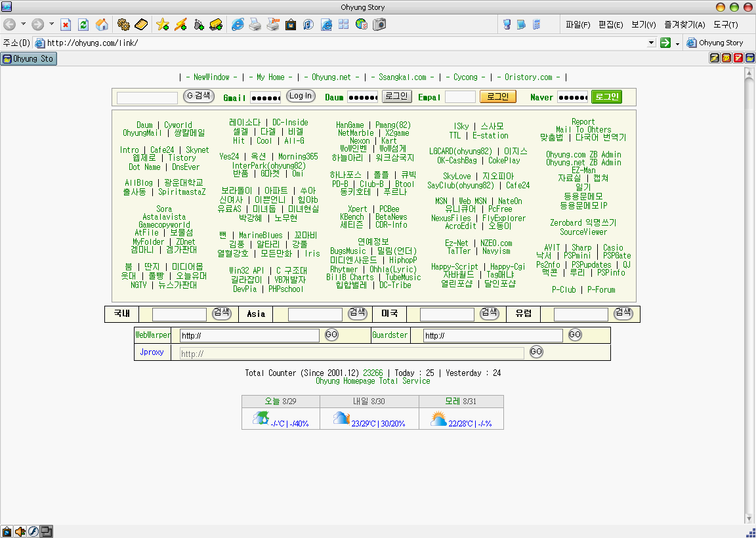The image size is (756, 538).
Task: Select the Ohyung Sto tab
Action: click(x=28, y=59)
